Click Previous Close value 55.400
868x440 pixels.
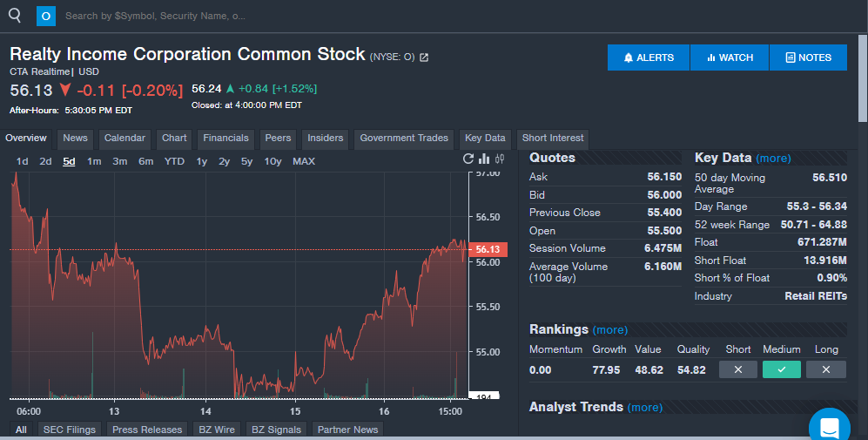pyautogui.click(x=664, y=213)
